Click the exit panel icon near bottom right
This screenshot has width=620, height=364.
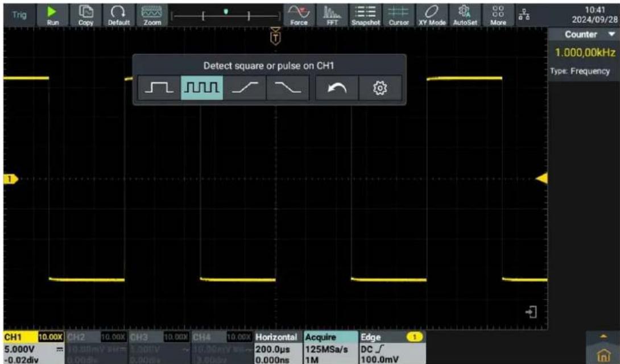pos(531,312)
